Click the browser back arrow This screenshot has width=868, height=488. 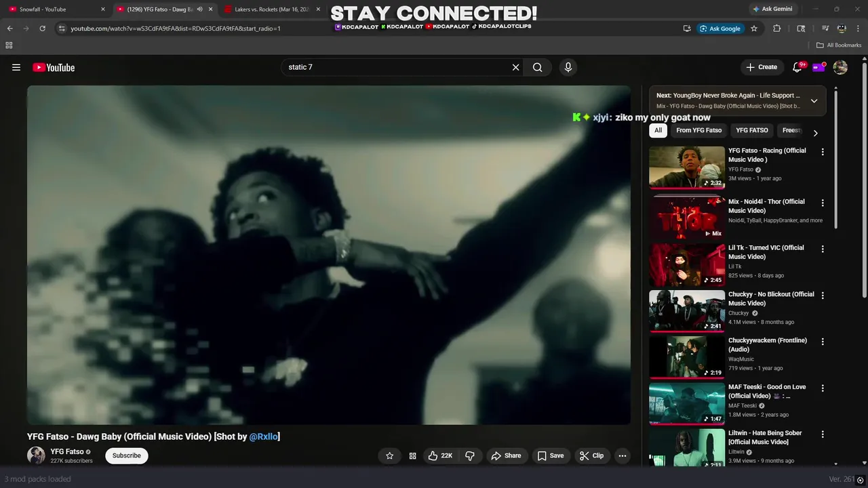(9, 28)
